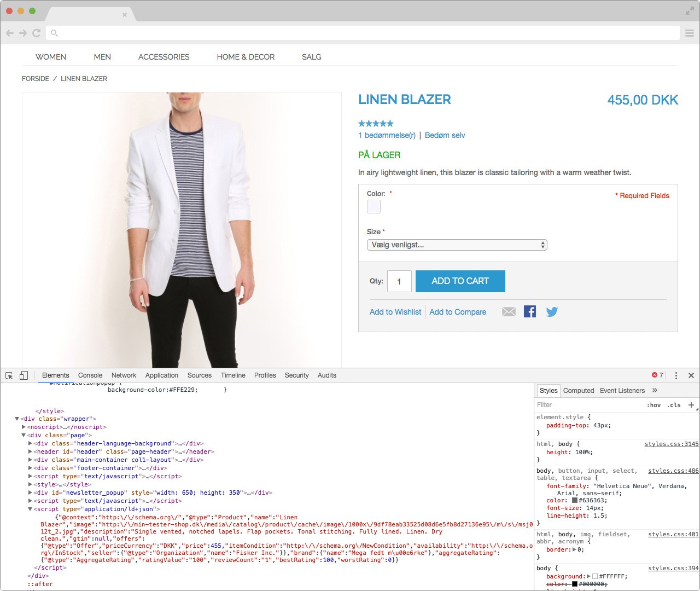Open DevTools three-dot customize menu
Image resolution: width=700 pixels, height=591 pixels.
point(676,375)
